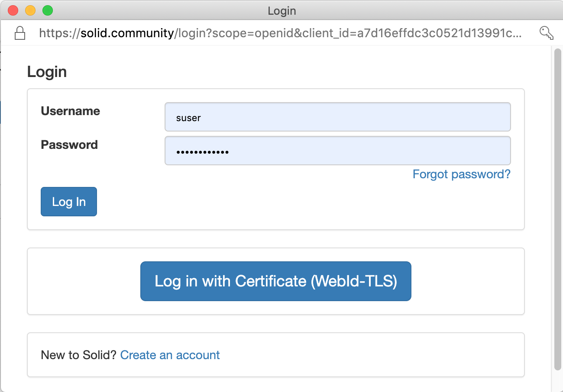Viewport: 563px width, 392px height.
Task: Click the window title showing 'Login'
Action: point(282,11)
